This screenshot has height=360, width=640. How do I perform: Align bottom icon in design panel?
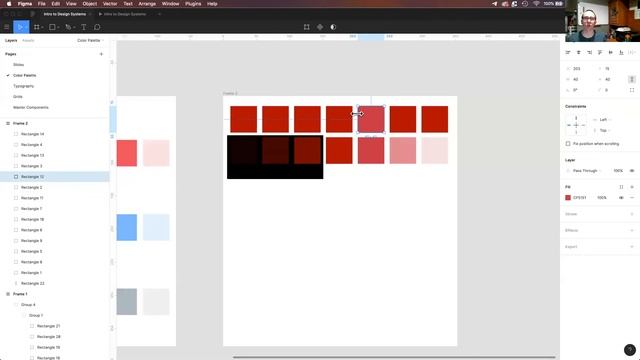tap(621, 52)
